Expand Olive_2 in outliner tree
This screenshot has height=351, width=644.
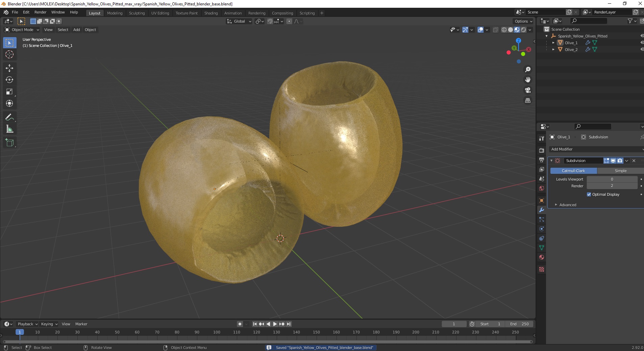pos(553,50)
